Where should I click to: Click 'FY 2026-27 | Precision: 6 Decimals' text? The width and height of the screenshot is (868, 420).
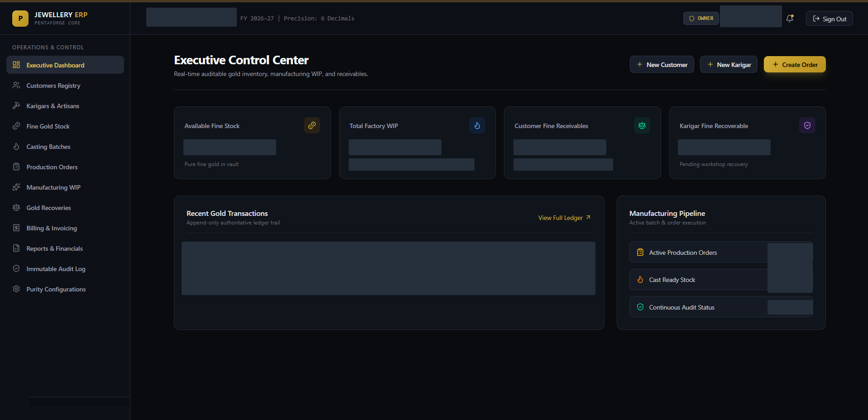click(x=297, y=19)
